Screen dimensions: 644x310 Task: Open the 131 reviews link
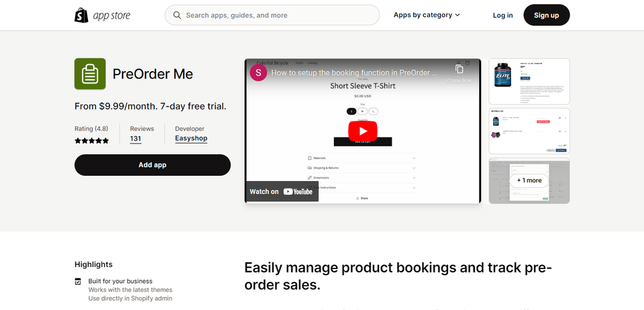tap(136, 139)
